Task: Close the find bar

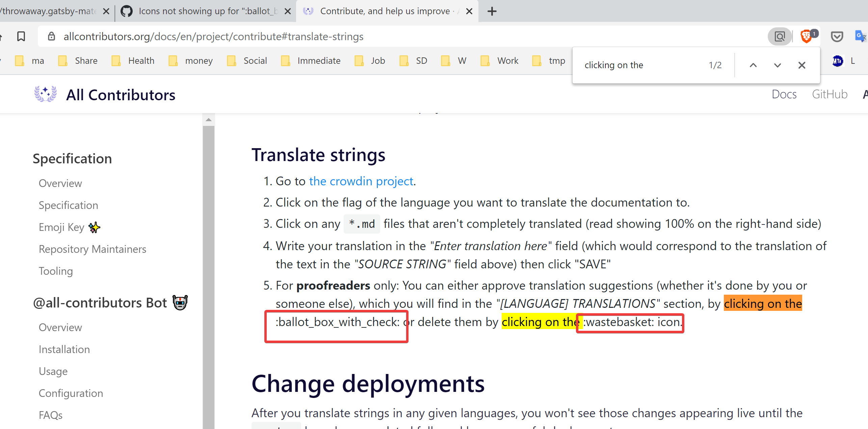Action: pyautogui.click(x=802, y=65)
